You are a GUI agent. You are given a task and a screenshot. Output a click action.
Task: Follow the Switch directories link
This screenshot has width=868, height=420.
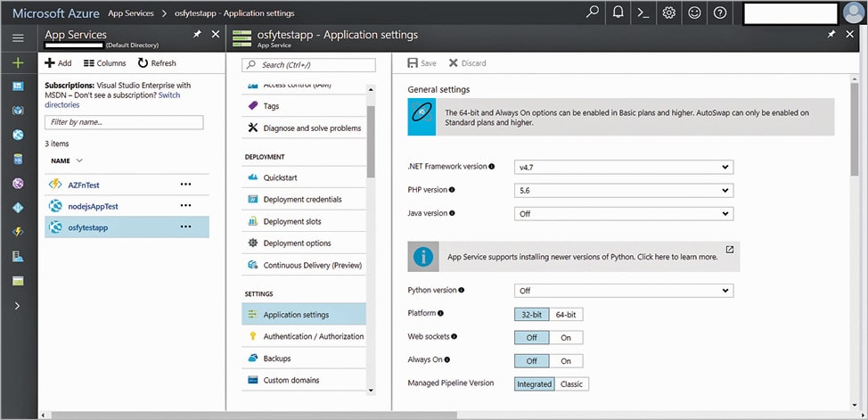point(168,95)
